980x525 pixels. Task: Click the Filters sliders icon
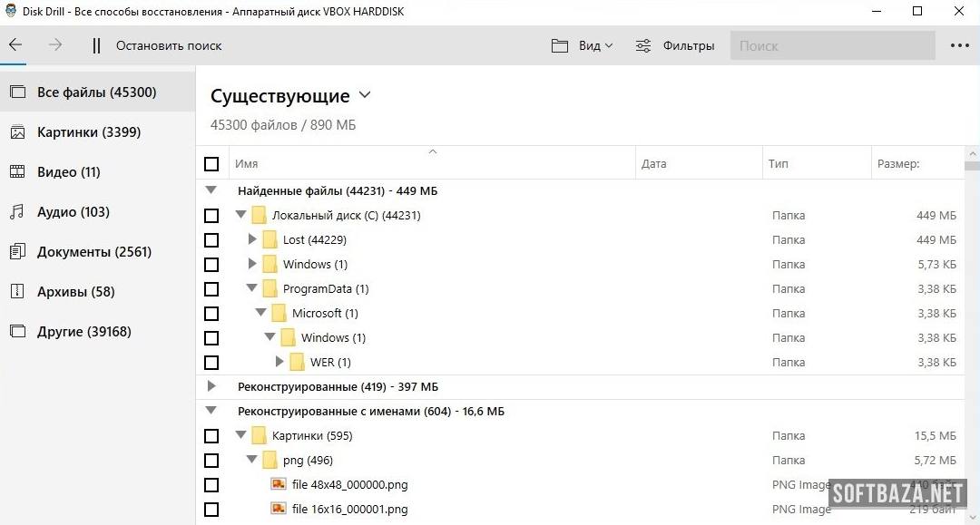(x=642, y=45)
